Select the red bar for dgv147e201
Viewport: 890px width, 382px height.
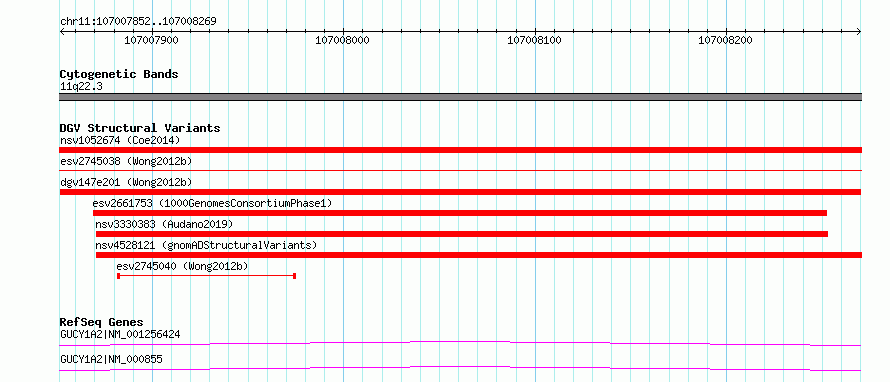coord(460,192)
